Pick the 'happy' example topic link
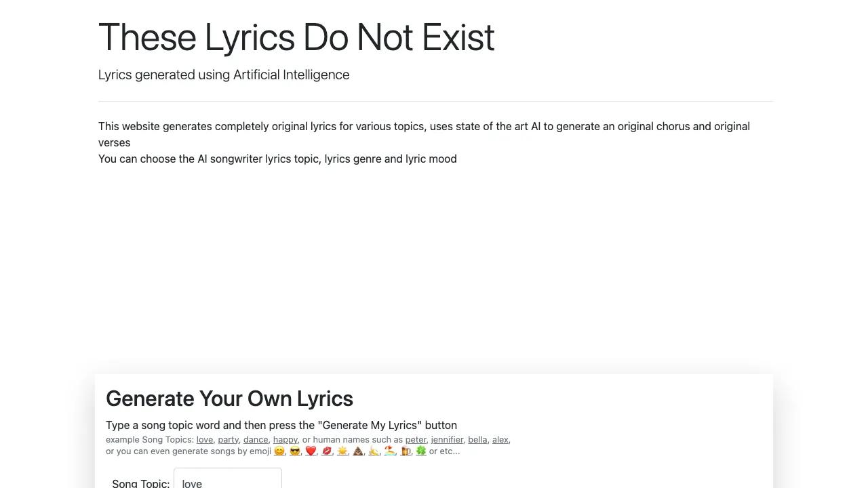The image size is (868, 488). (x=285, y=439)
